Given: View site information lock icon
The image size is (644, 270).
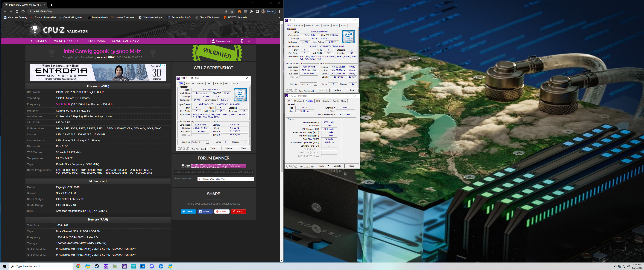Looking at the screenshot, I should (31, 11).
